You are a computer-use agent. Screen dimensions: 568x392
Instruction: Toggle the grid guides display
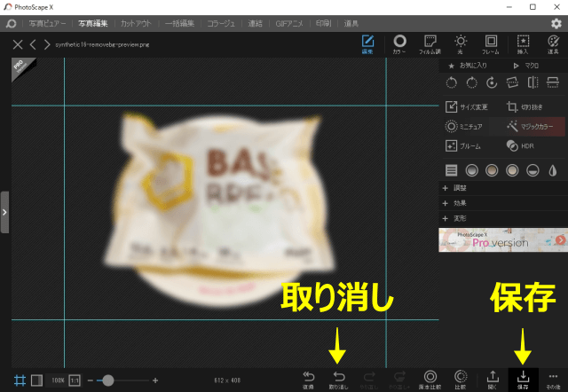pyautogui.click(x=20, y=380)
